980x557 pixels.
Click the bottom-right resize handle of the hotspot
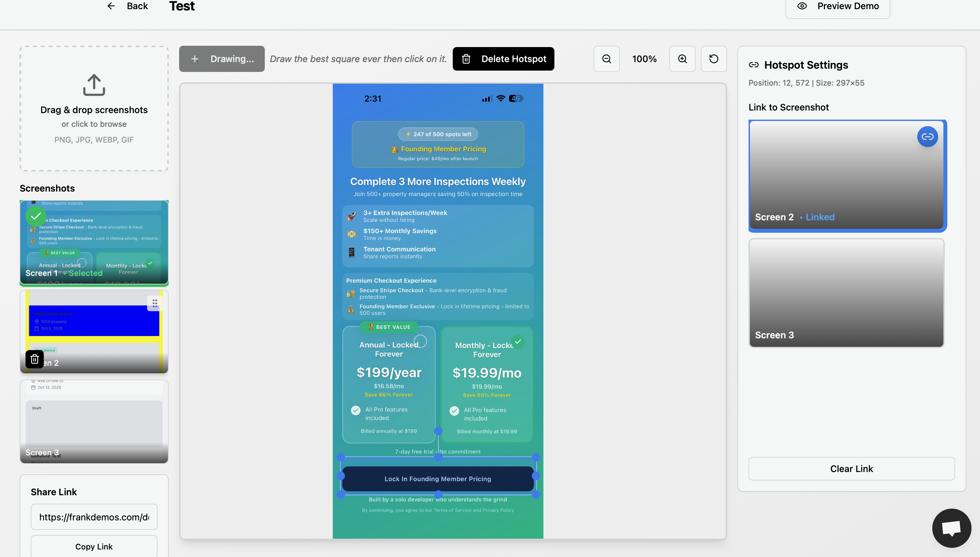click(x=536, y=495)
